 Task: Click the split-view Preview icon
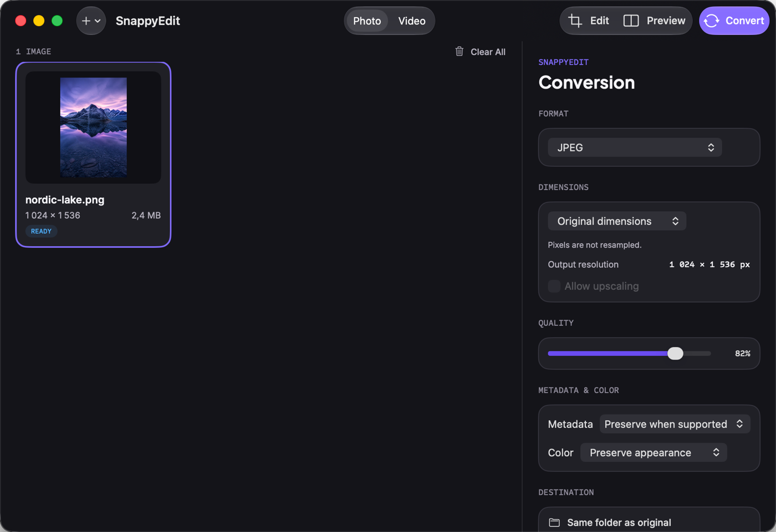[x=631, y=21]
